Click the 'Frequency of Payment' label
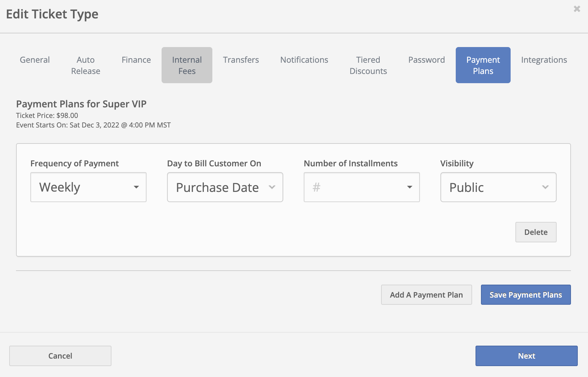This screenshot has height=377, width=588. pos(74,163)
